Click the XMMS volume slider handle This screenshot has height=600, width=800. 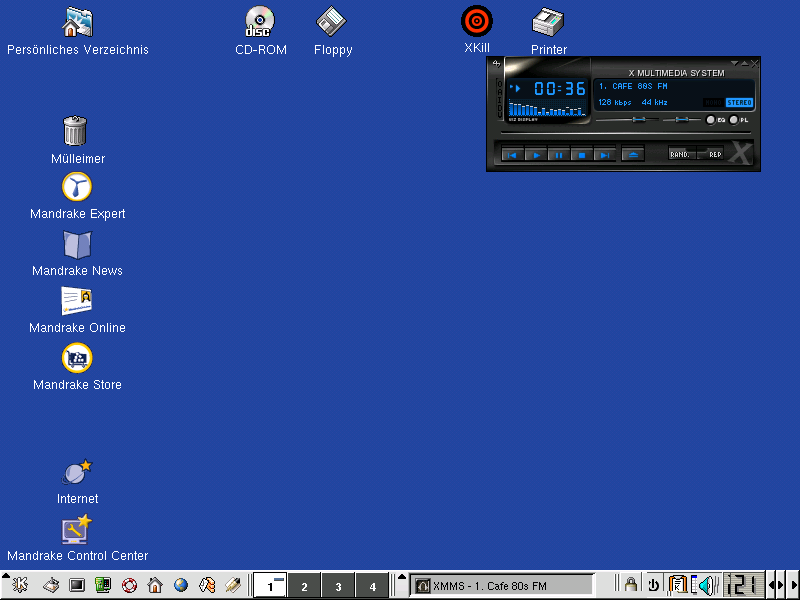pyautogui.click(x=638, y=119)
